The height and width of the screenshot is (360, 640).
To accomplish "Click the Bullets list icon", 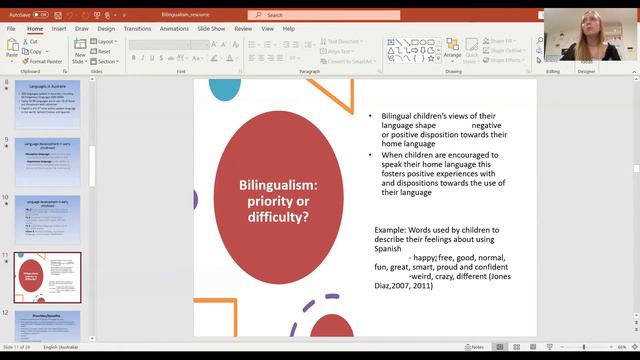I will coord(252,44).
